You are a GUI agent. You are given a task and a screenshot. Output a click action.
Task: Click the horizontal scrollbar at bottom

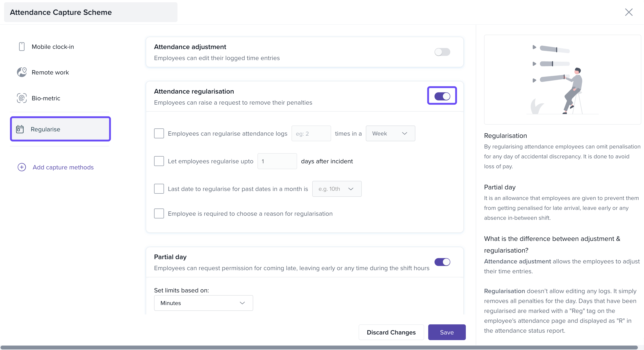[319, 348]
